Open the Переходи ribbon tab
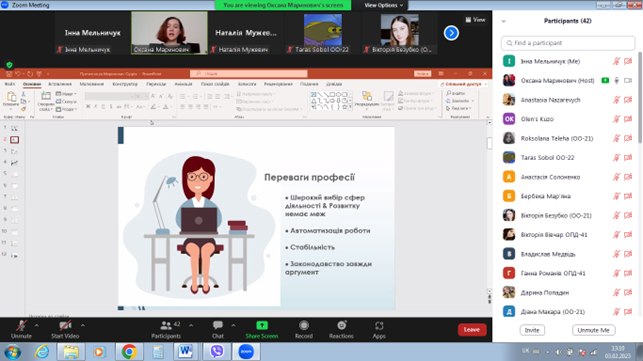 click(156, 84)
